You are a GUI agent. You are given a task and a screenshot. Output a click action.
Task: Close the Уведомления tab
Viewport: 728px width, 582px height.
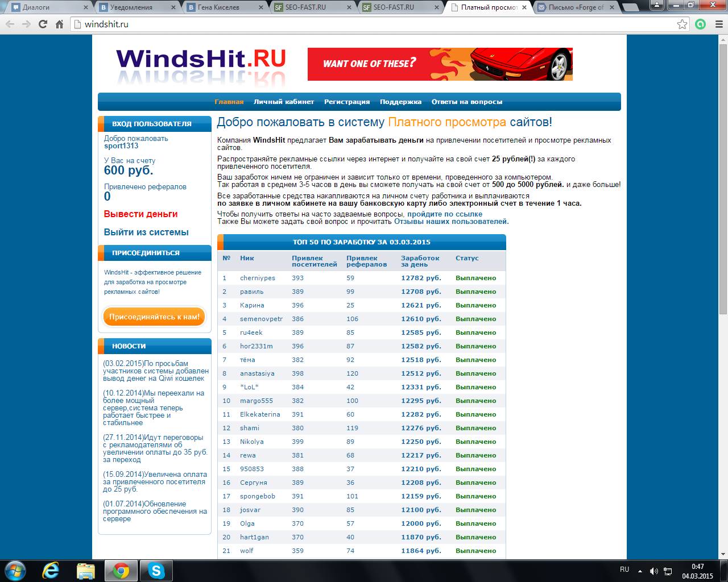coord(173,7)
